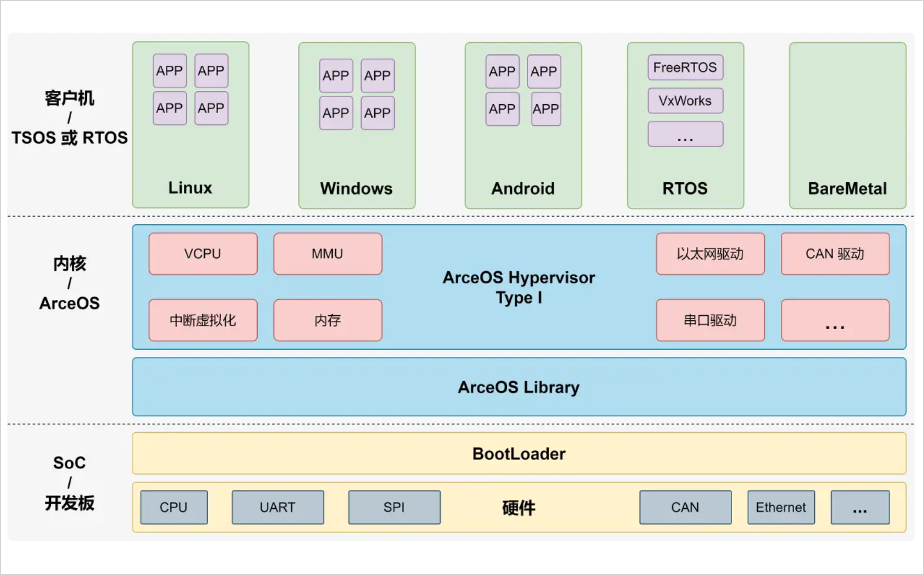Click the 中断虚拟化 block
Image resolution: width=924 pixels, height=575 pixels.
(203, 320)
